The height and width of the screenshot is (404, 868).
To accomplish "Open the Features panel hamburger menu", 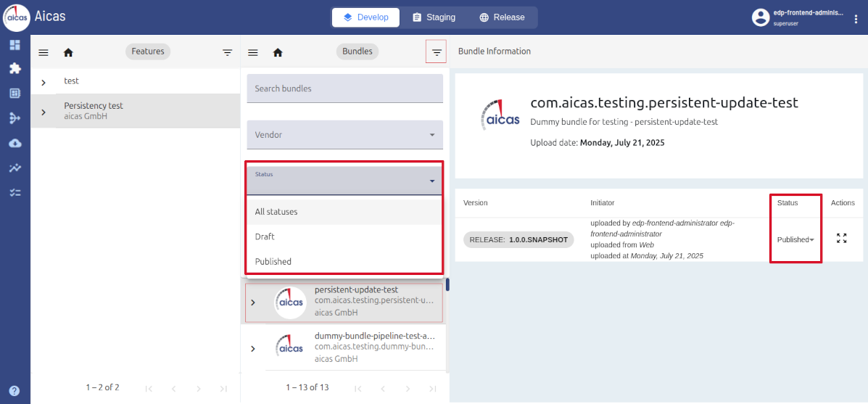I will pos(44,52).
